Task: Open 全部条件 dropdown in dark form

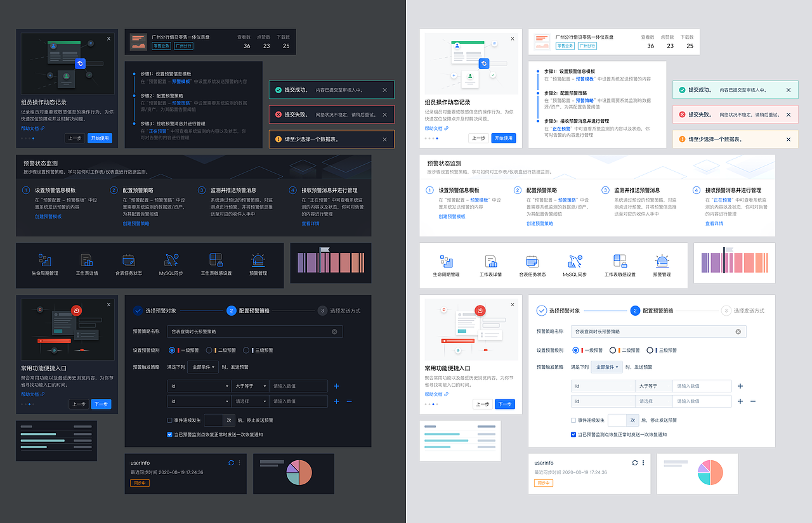Action: [x=202, y=367]
